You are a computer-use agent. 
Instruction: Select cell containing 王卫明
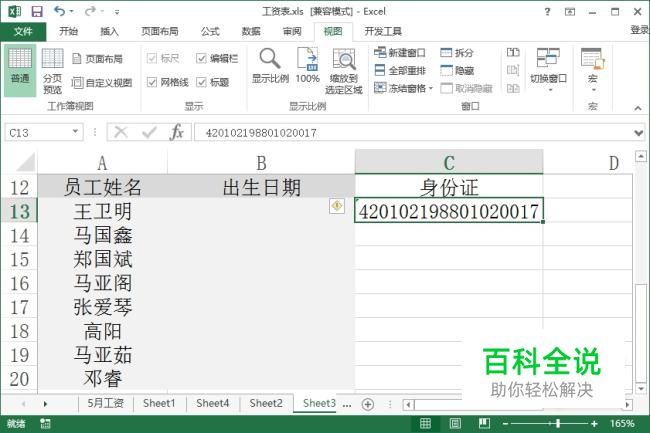click(x=102, y=211)
